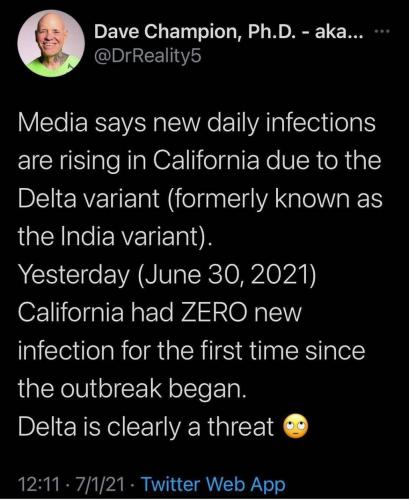409x500 pixels.
Task: Select the phrase "Delta variant"
Action: [88, 199]
